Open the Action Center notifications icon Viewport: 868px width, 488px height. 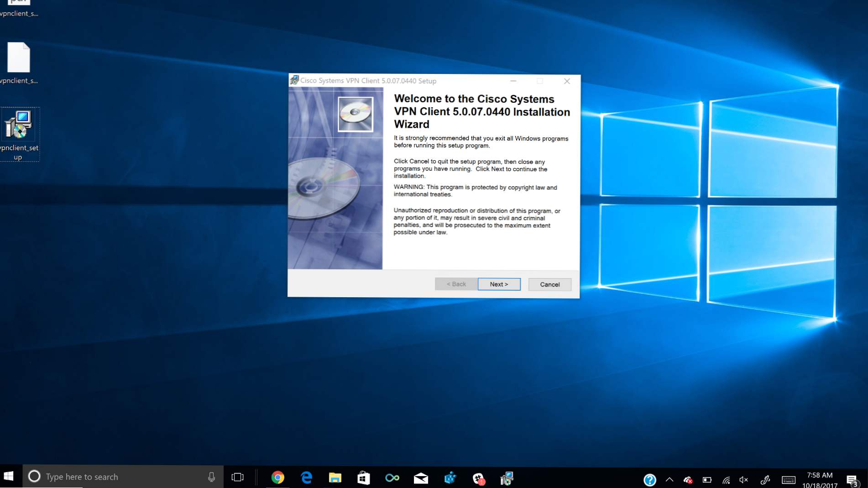[852, 480]
